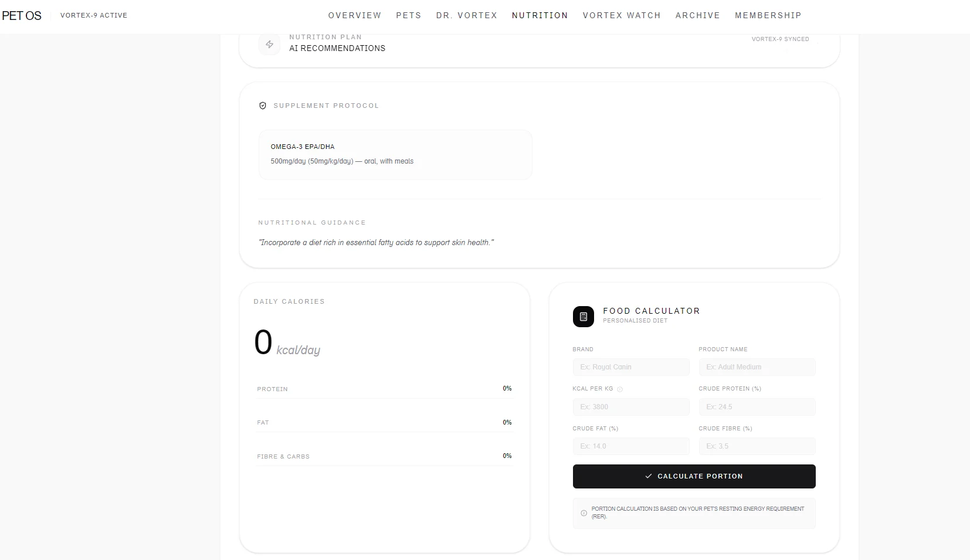
Task: Click the SUPPLEMENT PROTOCOL heading
Action: coord(326,106)
